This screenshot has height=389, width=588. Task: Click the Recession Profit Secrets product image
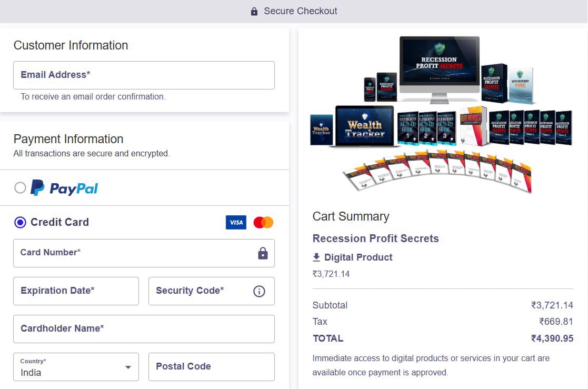441,113
